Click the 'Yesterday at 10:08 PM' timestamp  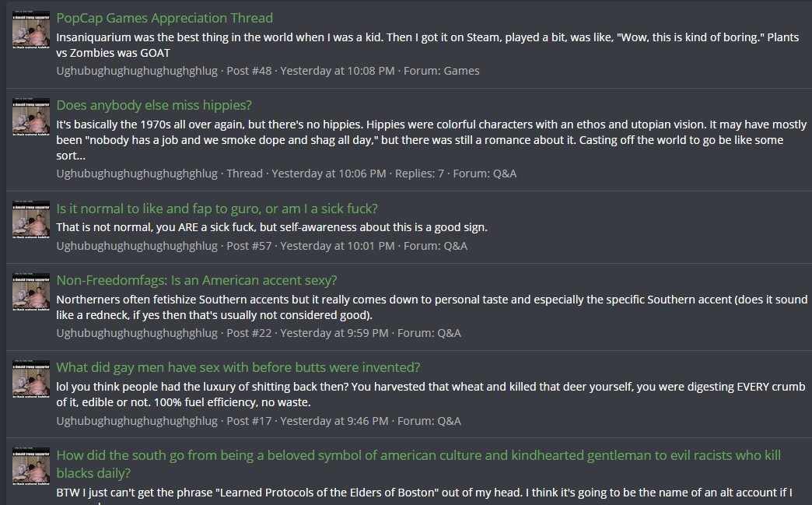point(338,71)
